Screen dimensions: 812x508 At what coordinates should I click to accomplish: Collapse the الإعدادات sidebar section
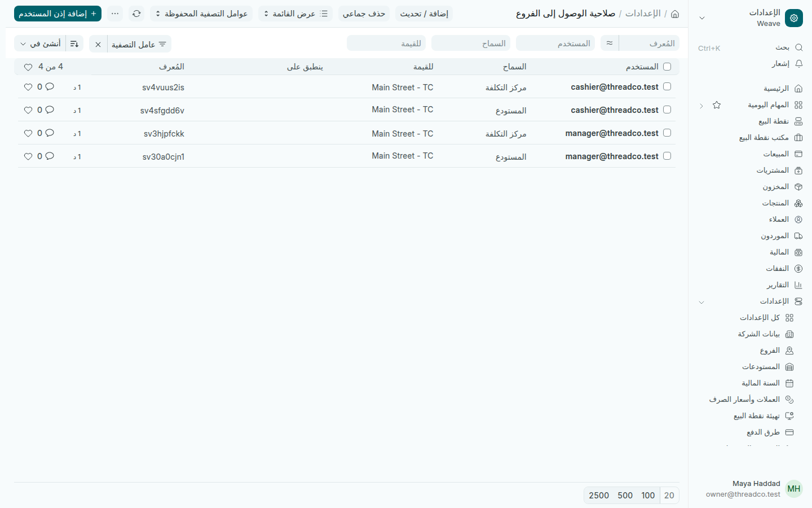coord(701,302)
